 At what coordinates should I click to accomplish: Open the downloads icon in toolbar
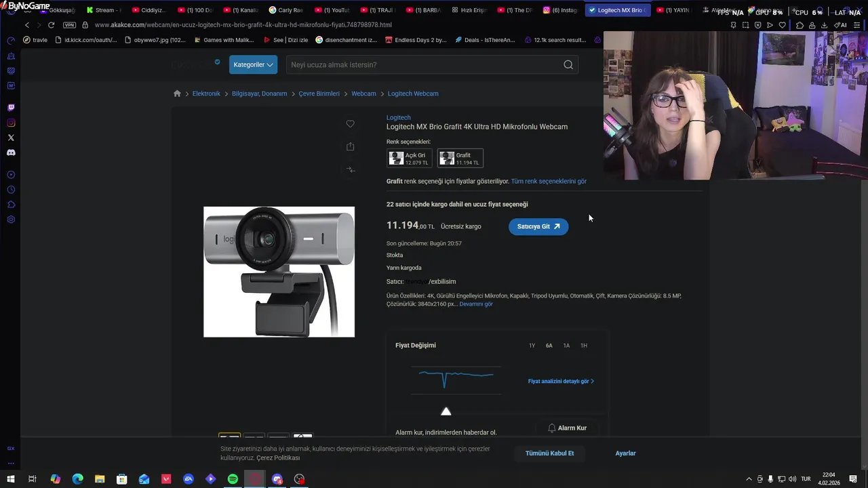(824, 25)
